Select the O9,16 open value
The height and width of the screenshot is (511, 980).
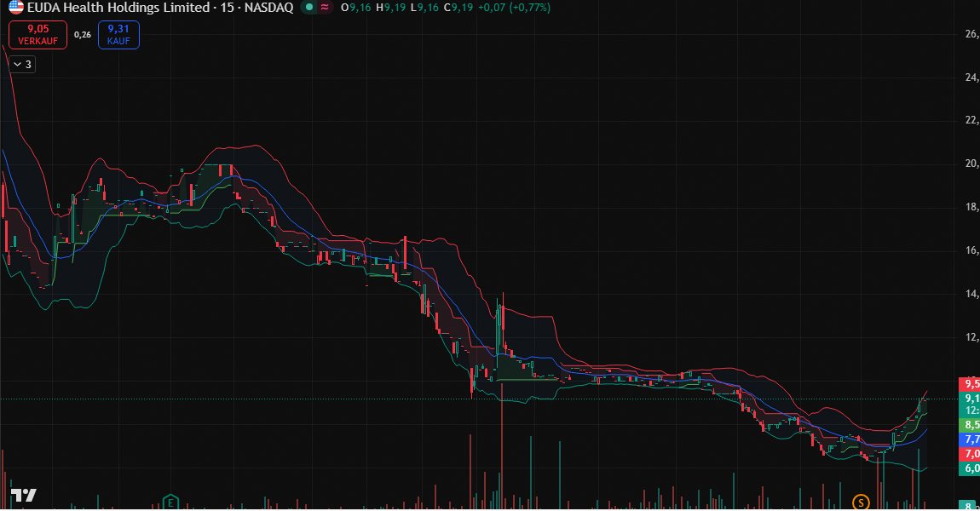[355, 8]
